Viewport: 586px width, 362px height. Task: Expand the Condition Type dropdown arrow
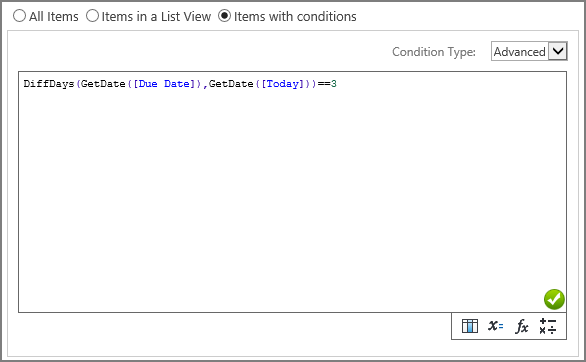558,51
